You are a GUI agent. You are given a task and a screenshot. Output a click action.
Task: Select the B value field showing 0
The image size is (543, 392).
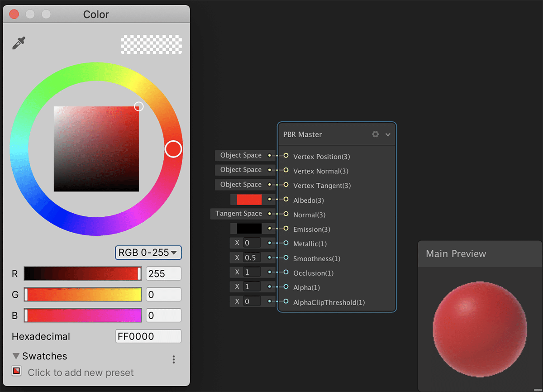tap(163, 315)
